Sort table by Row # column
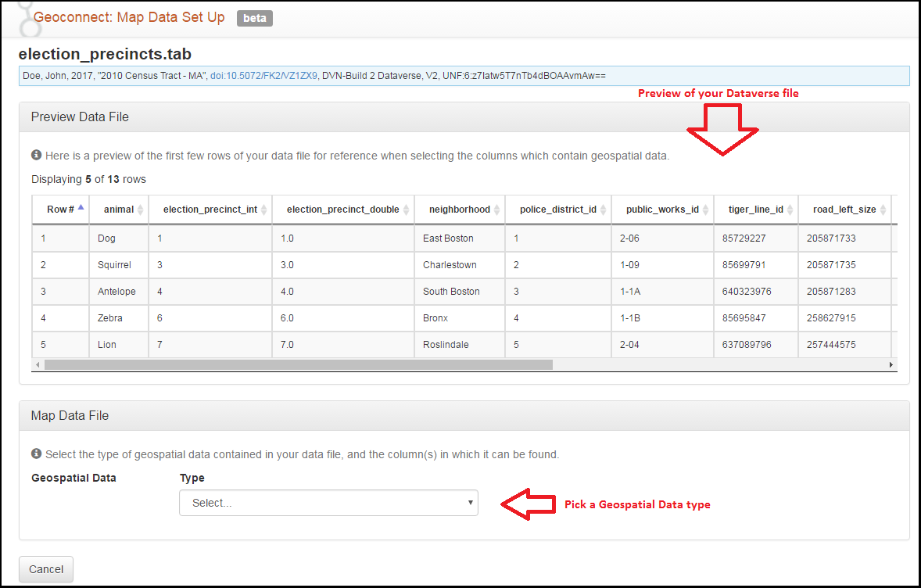This screenshot has height=588, width=921. (x=60, y=210)
